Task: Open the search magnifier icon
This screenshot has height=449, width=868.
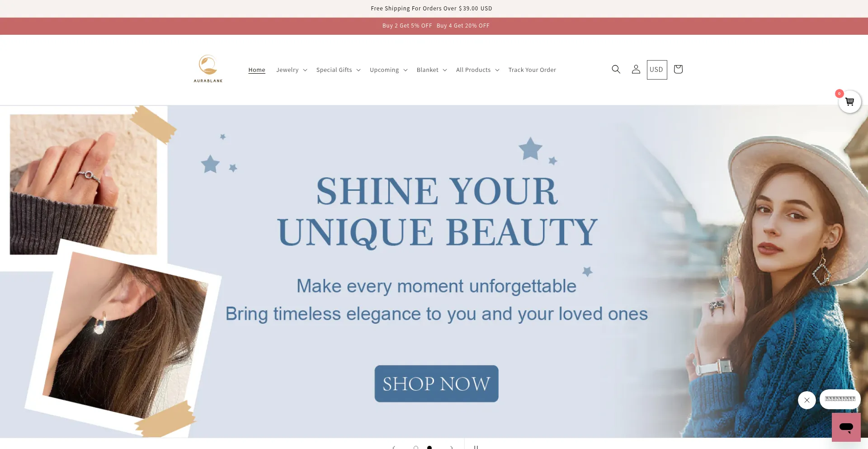Action: click(x=616, y=69)
